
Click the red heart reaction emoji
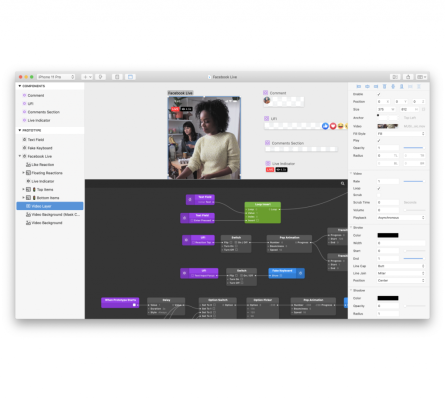(x=333, y=126)
